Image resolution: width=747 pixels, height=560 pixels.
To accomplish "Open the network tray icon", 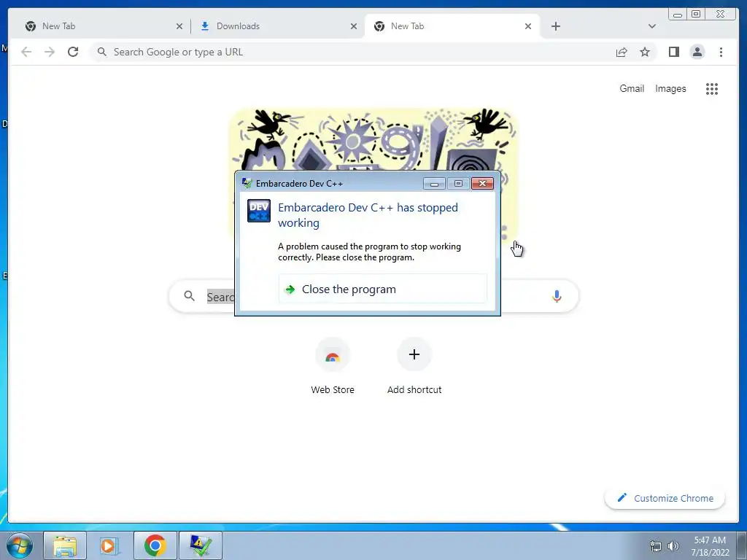I will pos(656,546).
